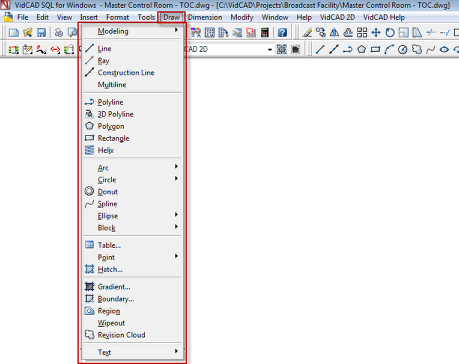Select the Extend tool icon
This screenshot has height=364, width=459.
pyautogui.click(x=445, y=32)
